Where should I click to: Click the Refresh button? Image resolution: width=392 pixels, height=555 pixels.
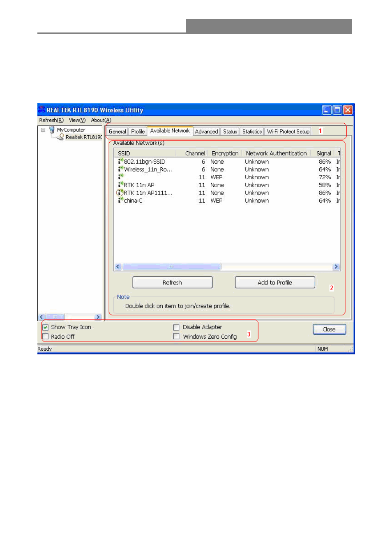pyautogui.click(x=173, y=282)
